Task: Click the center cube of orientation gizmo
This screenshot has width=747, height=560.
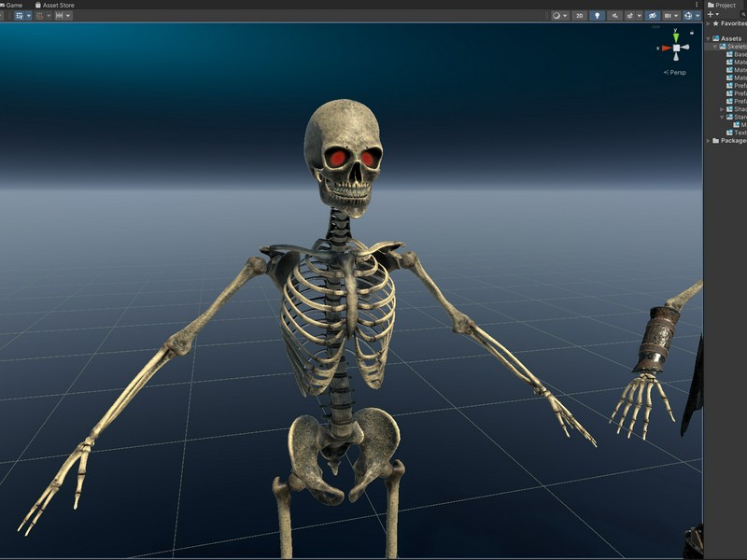Action: [676, 49]
